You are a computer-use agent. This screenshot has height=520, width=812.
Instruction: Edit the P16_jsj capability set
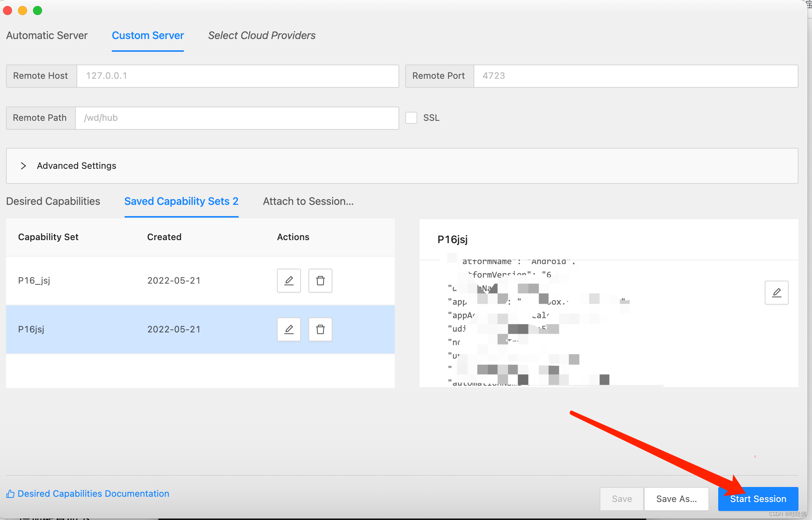[289, 281]
